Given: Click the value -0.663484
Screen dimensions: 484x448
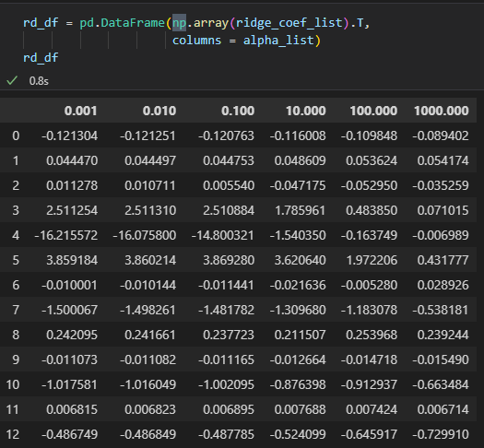Looking at the screenshot, I should (x=441, y=384).
